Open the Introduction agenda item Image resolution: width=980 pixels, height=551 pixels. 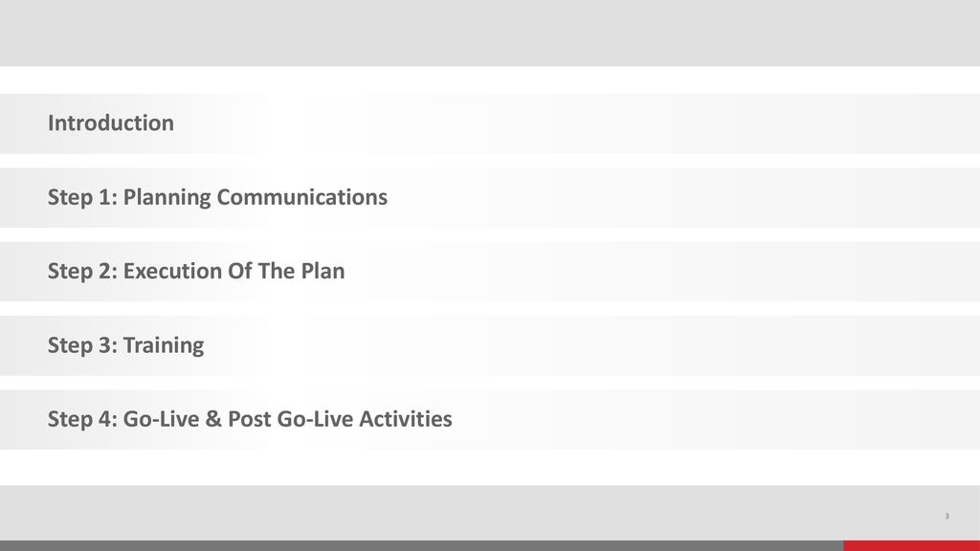point(111,123)
